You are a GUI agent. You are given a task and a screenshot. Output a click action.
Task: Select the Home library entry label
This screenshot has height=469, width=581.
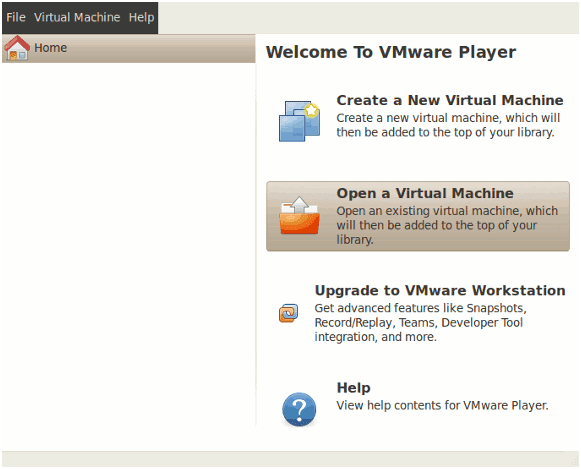(50, 48)
